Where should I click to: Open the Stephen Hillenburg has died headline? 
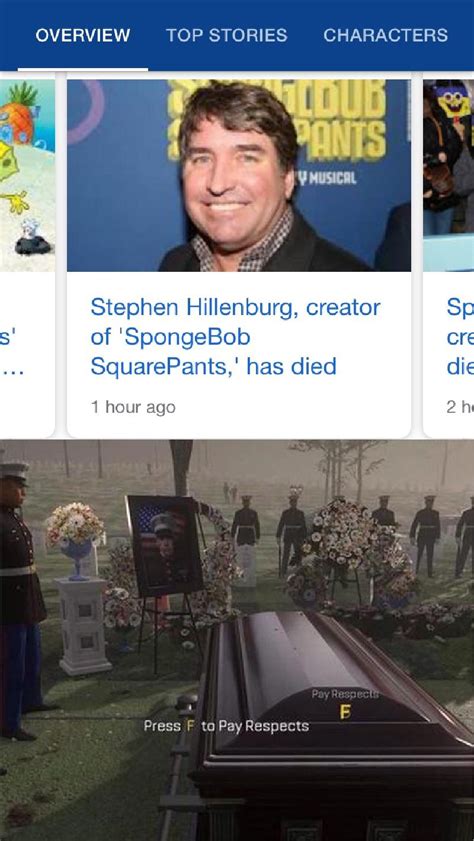click(x=235, y=337)
